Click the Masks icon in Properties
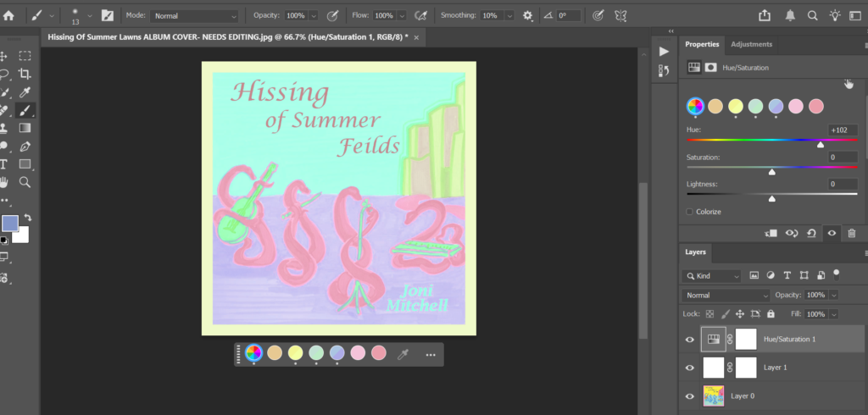Screen dimensions: 868x415 coord(711,68)
